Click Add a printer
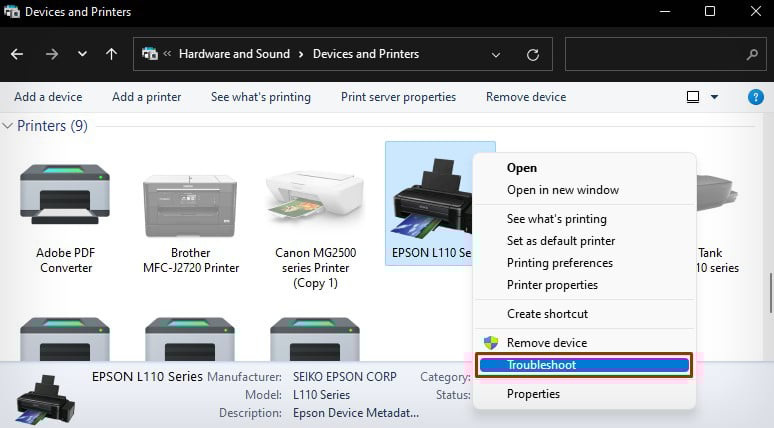Viewport: 774px width, 428px height. tap(147, 97)
